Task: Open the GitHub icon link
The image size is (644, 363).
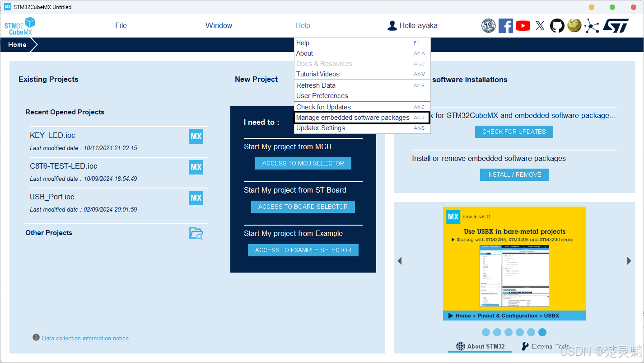Action: click(x=557, y=26)
